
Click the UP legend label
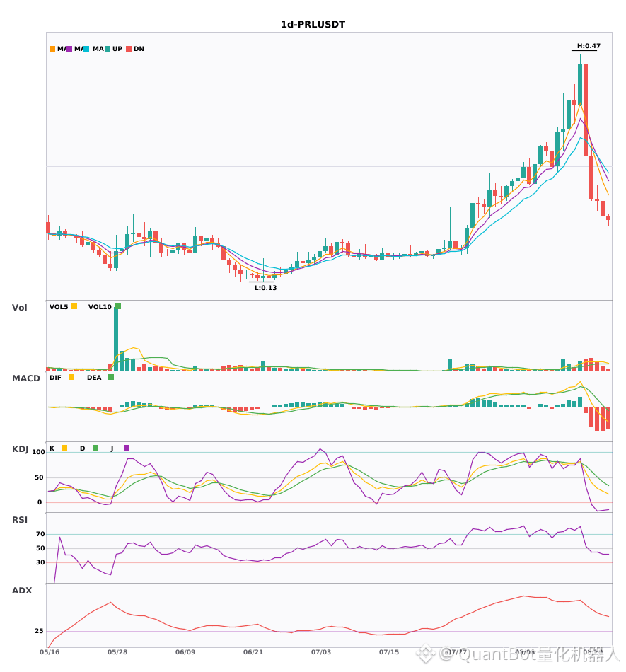tap(117, 49)
